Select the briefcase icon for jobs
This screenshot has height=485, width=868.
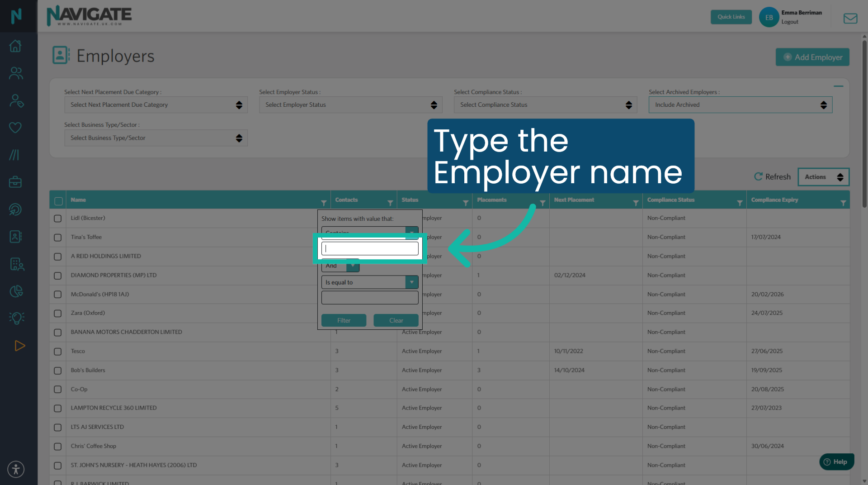(x=15, y=181)
